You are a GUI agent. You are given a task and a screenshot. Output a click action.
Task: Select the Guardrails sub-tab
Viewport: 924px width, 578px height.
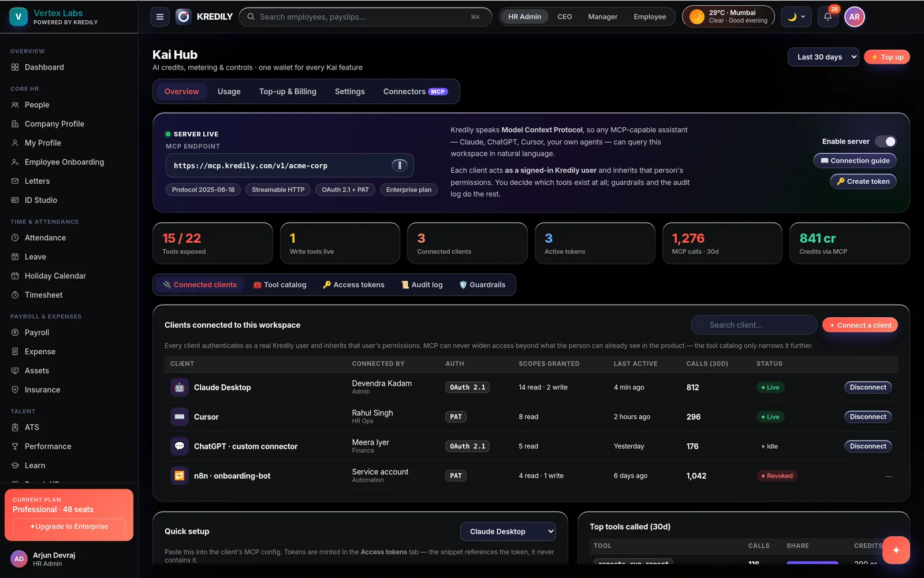tap(482, 284)
